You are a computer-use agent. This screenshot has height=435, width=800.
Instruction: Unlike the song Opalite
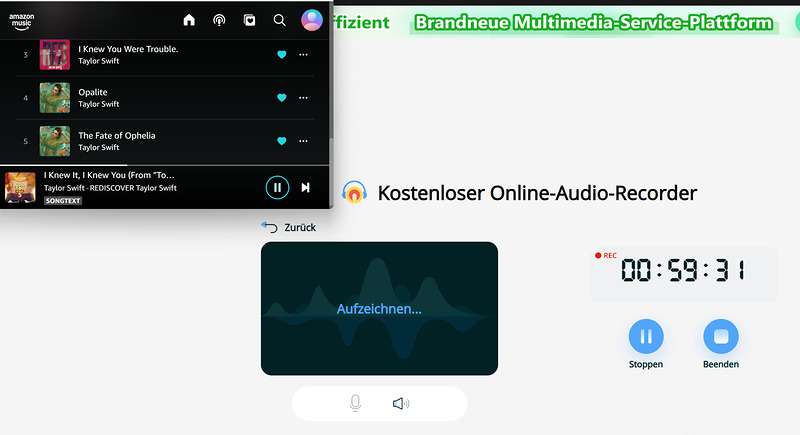[282, 97]
